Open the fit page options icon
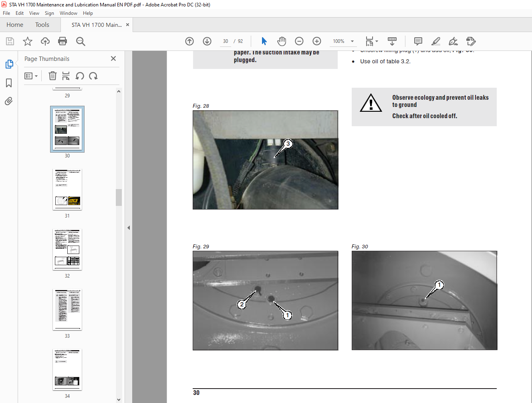The image size is (532, 403). click(369, 41)
